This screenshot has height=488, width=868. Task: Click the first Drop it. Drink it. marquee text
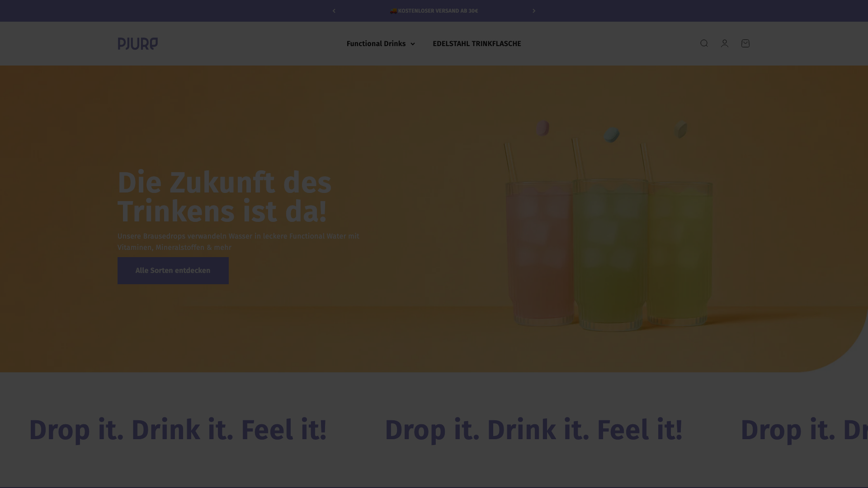(x=178, y=430)
